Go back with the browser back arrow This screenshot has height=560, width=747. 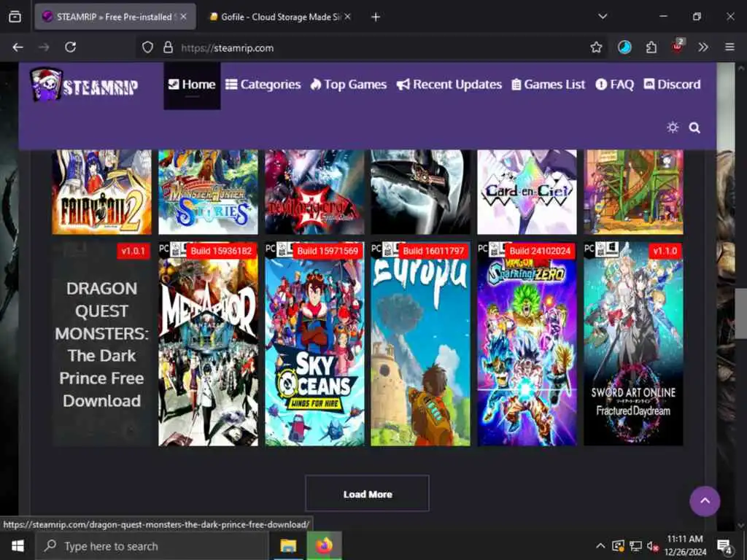[18, 47]
